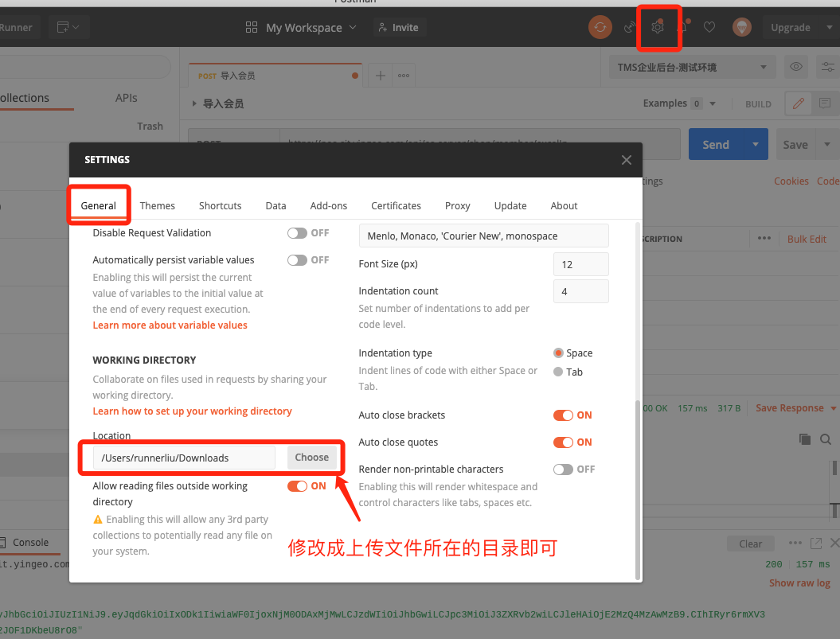Viewport: 840px width, 639px height.
Task: Click the environment quick look eye icon
Action: coord(796,67)
